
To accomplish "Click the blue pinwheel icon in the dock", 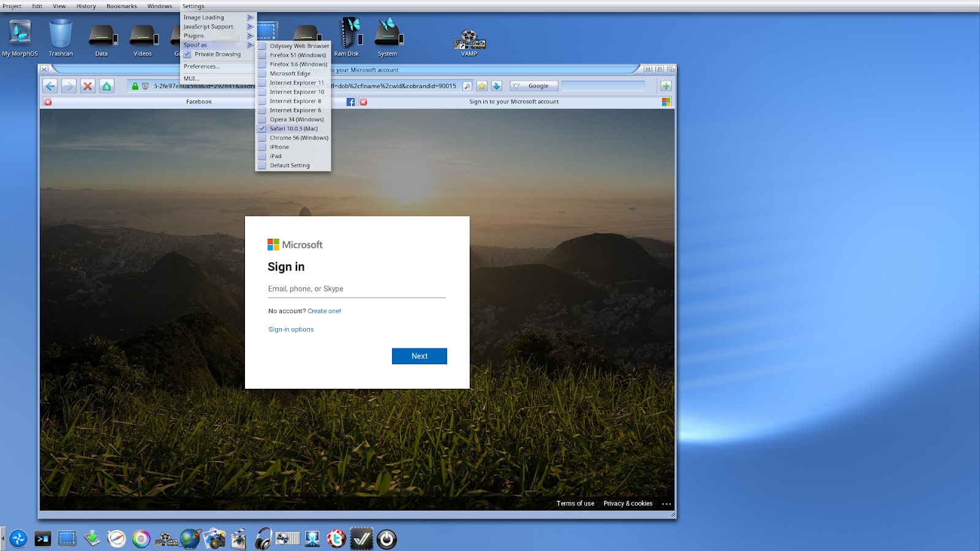I will tap(18, 539).
